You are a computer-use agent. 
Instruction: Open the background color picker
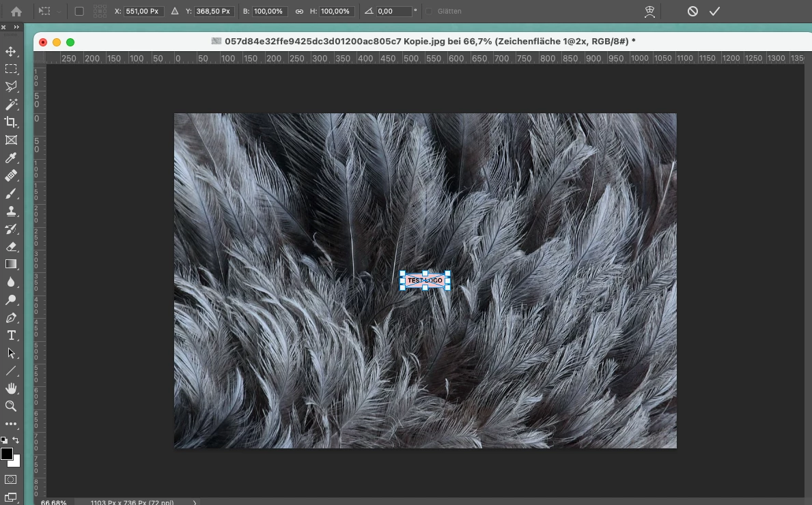(16, 461)
